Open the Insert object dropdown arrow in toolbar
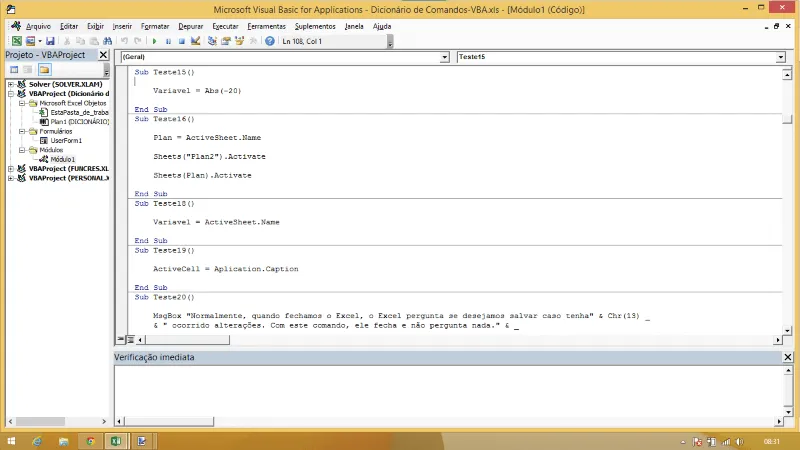Image resolution: width=800 pixels, height=450 pixels. (40, 41)
